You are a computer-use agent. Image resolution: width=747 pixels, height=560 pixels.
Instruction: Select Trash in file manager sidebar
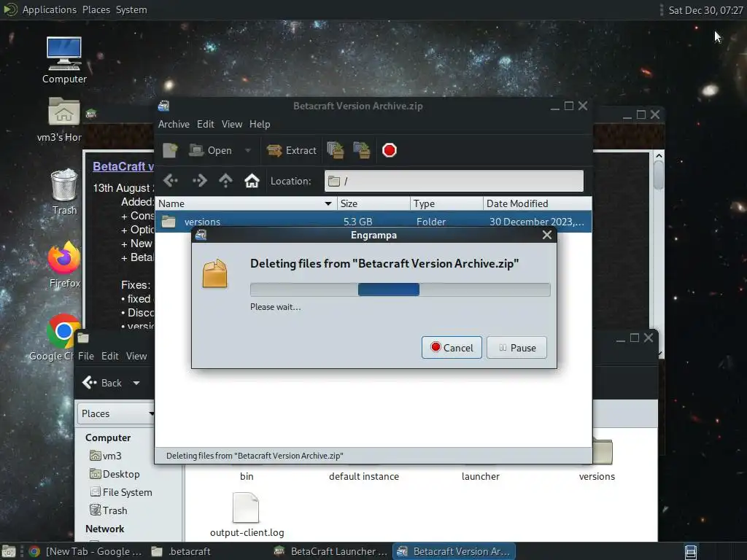click(x=109, y=510)
